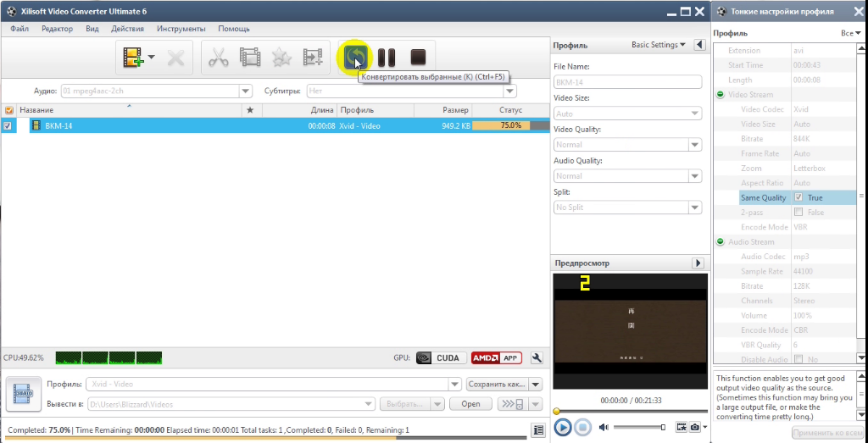
Task: Select the BKM-14 file row
Action: click(x=275, y=125)
